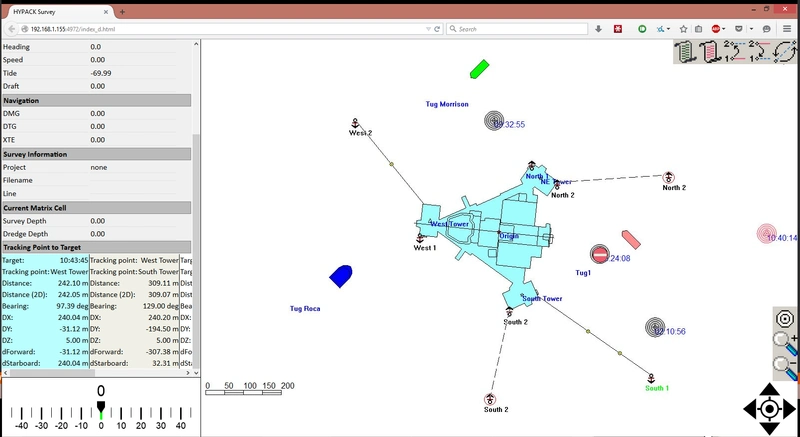The image size is (800, 437).
Task: Reload the page with the refresh button
Action: tap(437, 29)
